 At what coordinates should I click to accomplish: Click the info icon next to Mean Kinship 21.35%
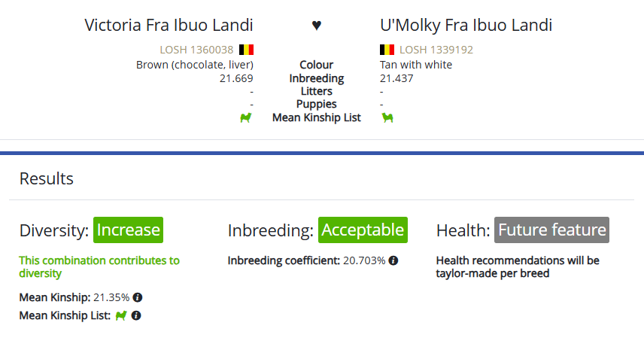coord(138,297)
